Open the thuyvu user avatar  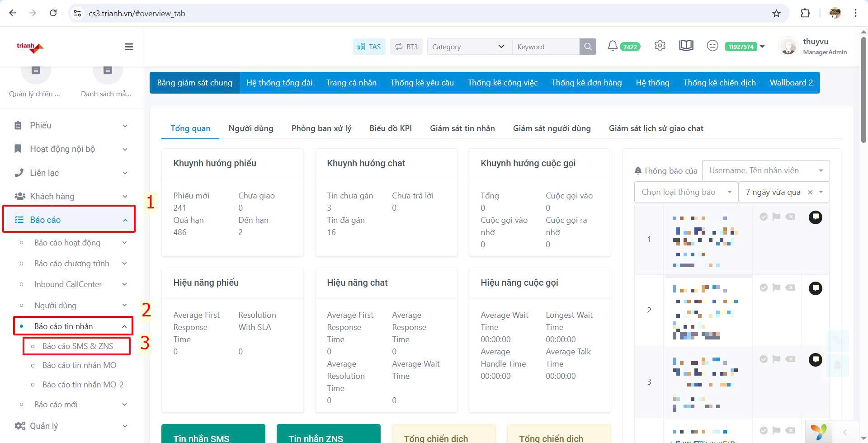pos(788,47)
